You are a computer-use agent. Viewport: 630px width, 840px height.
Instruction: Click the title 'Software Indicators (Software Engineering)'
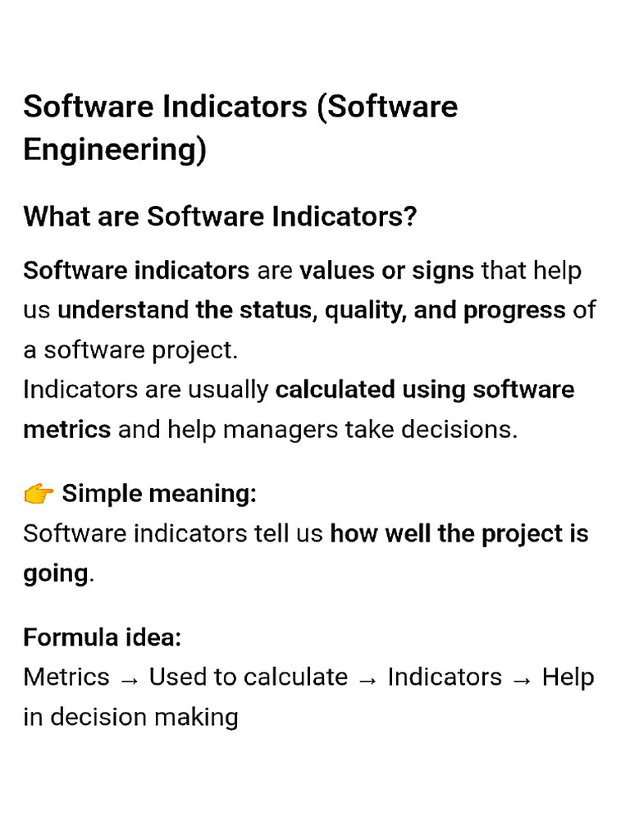(x=240, y=127)
